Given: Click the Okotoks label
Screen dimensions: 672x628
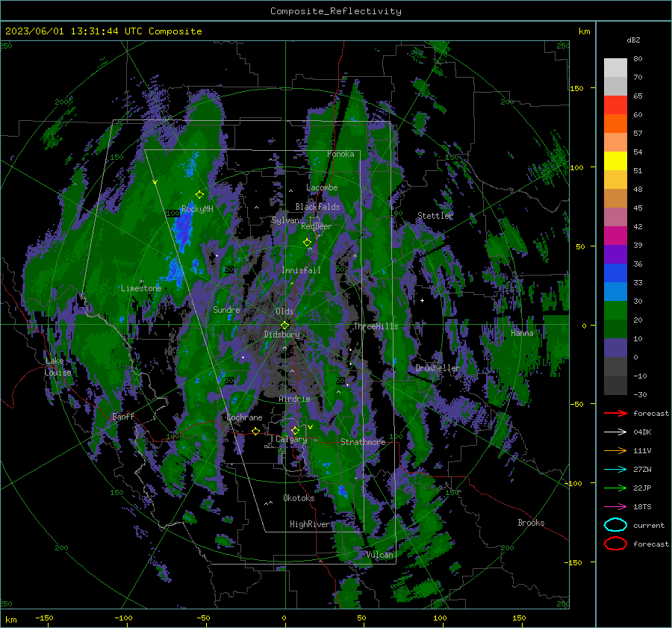Looking at the screenshot, I should point(299,498).
